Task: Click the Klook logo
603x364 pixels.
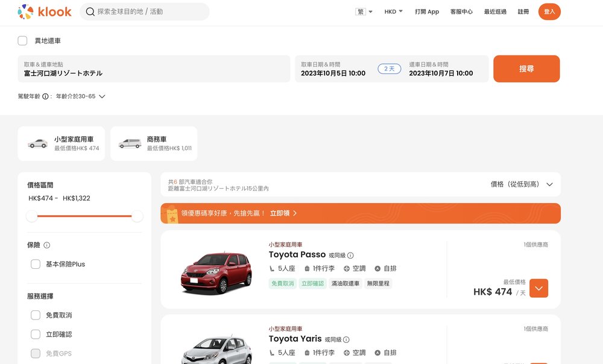Action: pos(45,11)
